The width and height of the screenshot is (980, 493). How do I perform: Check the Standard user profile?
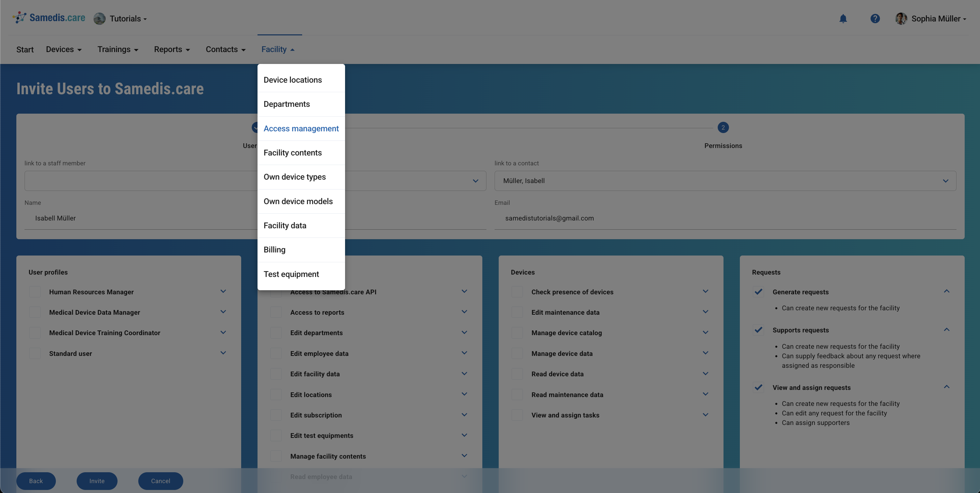(35, 353)
